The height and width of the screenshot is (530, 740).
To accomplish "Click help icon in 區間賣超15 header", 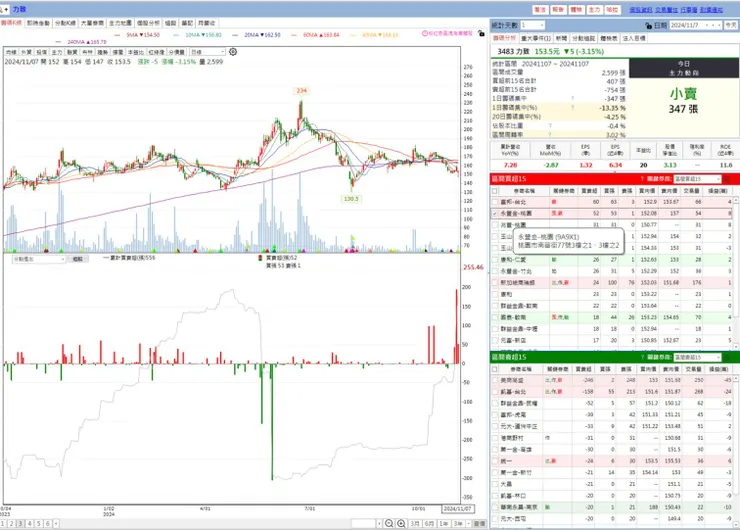I will (642, 357).
